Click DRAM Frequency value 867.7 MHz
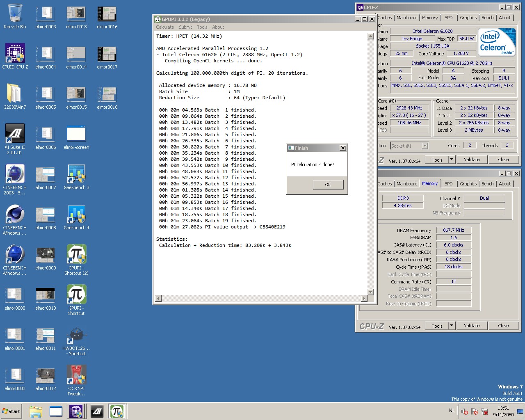The height and width of the screenshot is (420, 525). click(x=454, y=230)
